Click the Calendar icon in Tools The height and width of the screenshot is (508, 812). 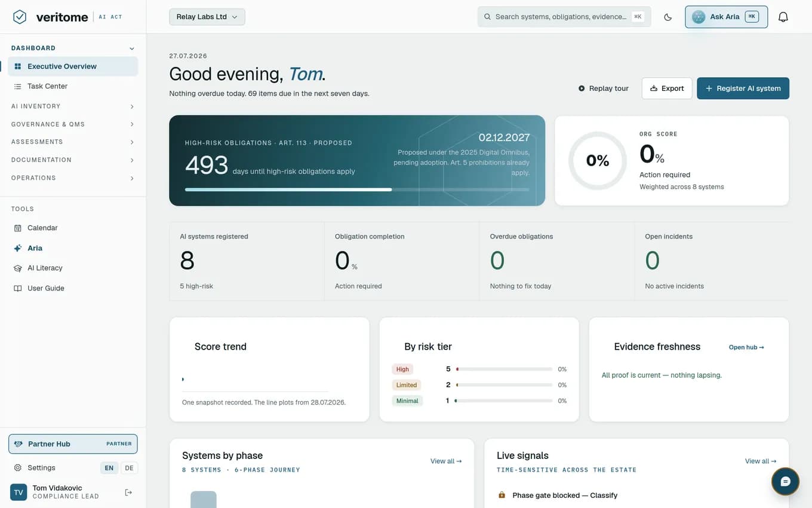click(x=18, y=228)
